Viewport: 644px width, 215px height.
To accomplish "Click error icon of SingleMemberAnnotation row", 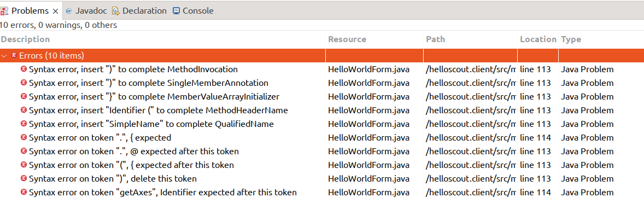I will pos(24,83).
